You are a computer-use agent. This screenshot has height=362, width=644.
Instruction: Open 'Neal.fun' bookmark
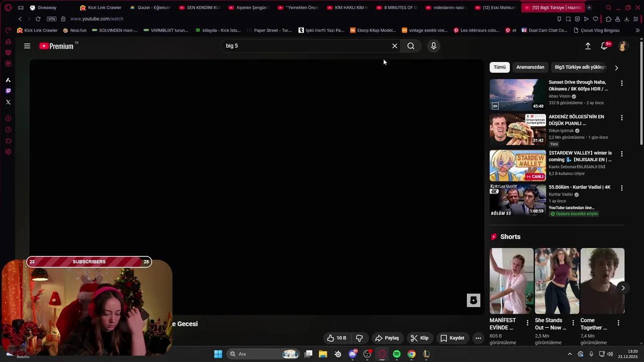pos(74,30)
